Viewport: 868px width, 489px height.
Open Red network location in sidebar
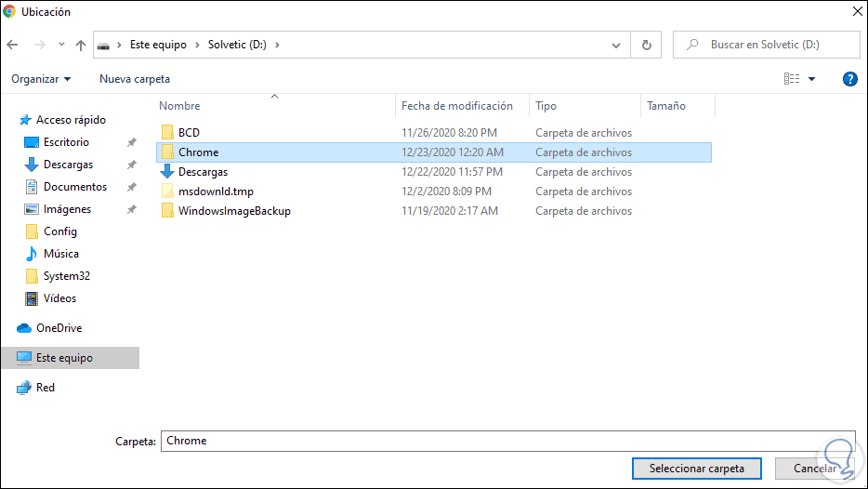tap(45, 388)
